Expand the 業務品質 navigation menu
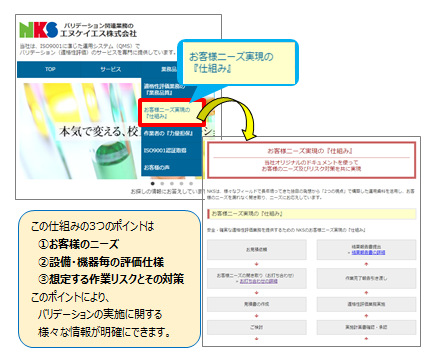427x361 pixels. 169,69
